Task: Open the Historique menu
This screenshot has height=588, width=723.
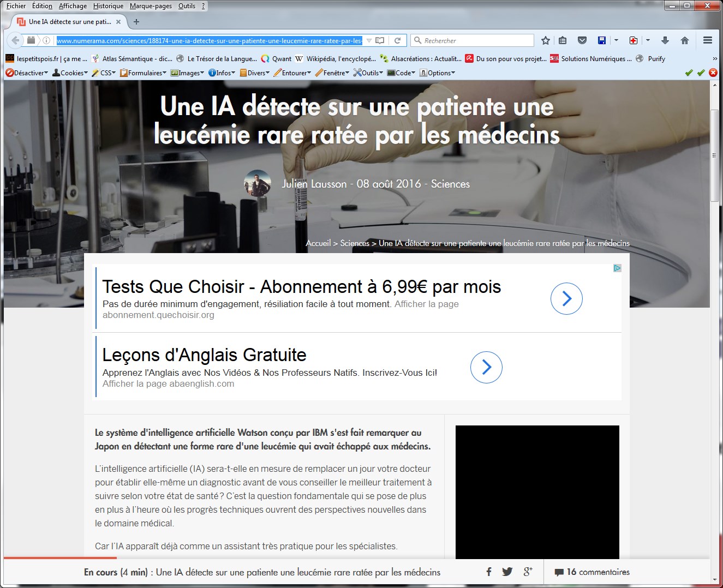Action: pyautogui.click(x=108, y=6)
